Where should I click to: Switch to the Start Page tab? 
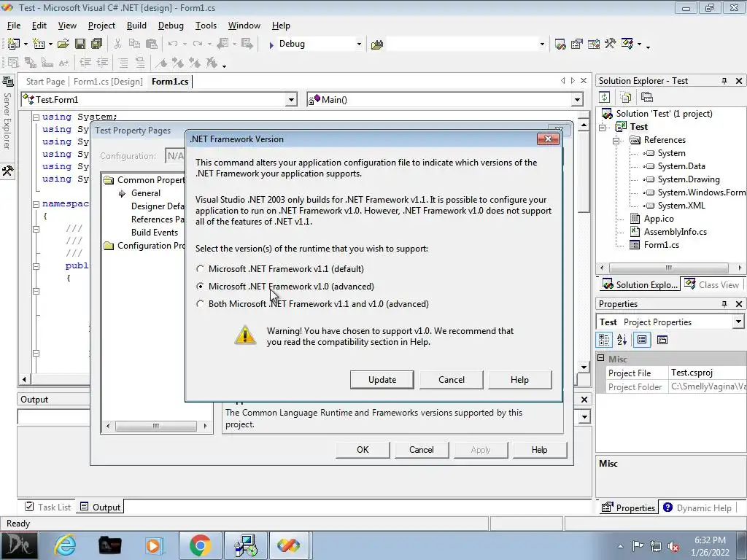coord(45,82)
